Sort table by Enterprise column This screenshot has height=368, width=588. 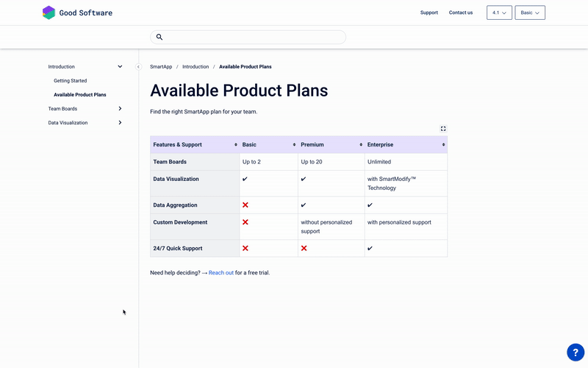click(x=443, y=145)
